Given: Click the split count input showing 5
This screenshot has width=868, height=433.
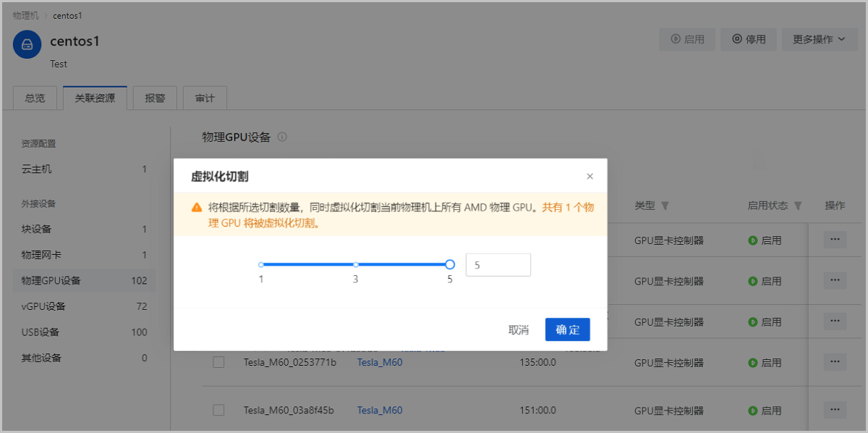Looking at the screenshot, I should coord(498,264).
